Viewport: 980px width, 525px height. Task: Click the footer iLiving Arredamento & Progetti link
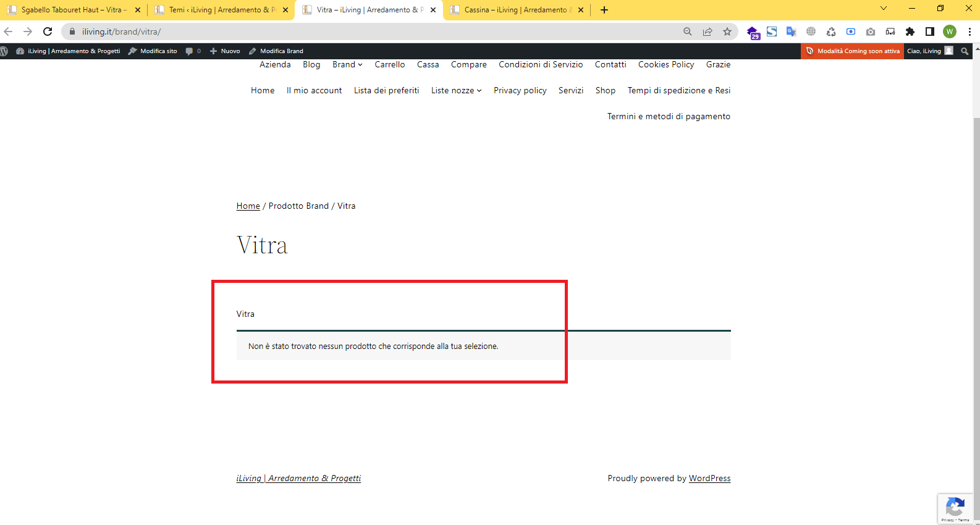298,478
